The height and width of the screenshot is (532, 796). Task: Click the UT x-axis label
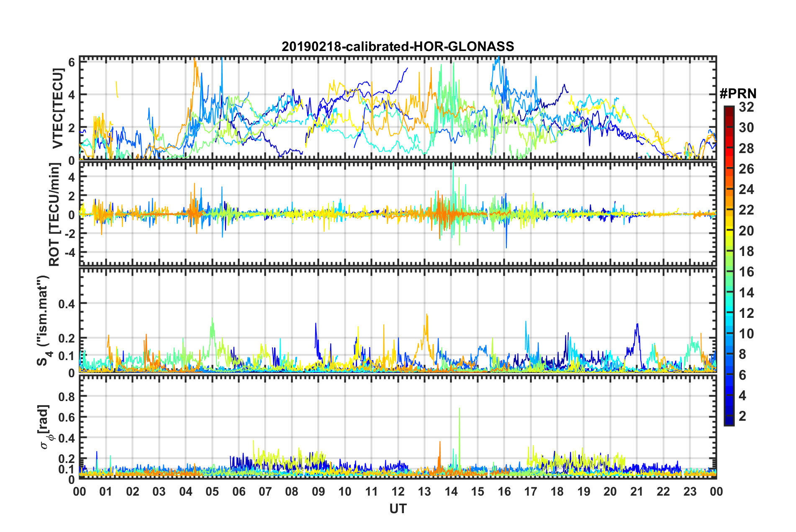(398, 509)
